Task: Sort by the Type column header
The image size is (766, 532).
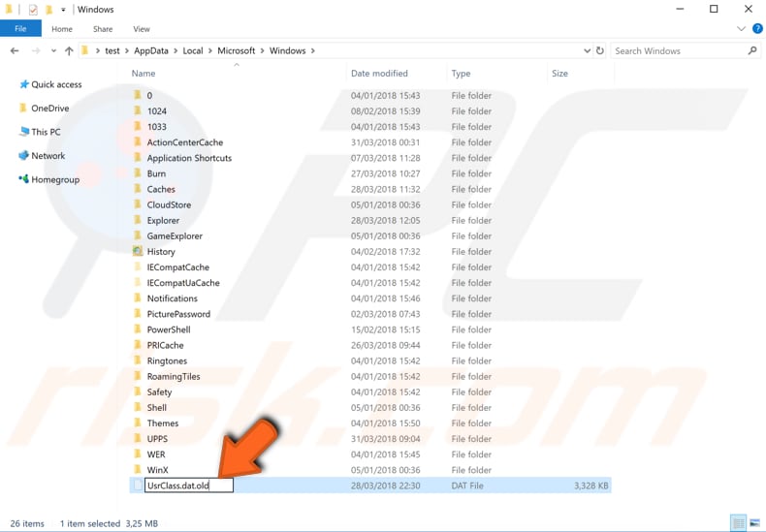Action: (x=461, y=74)
